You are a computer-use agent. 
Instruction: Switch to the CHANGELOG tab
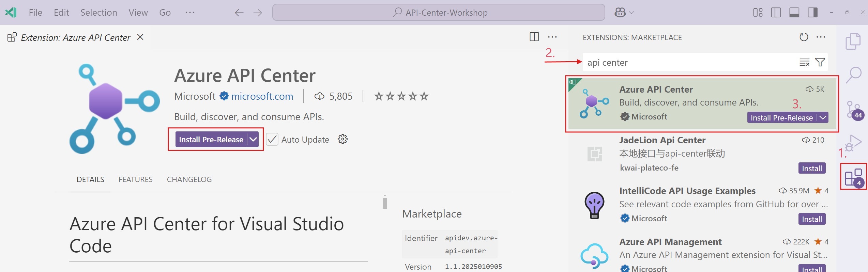(x=189, y=179)
